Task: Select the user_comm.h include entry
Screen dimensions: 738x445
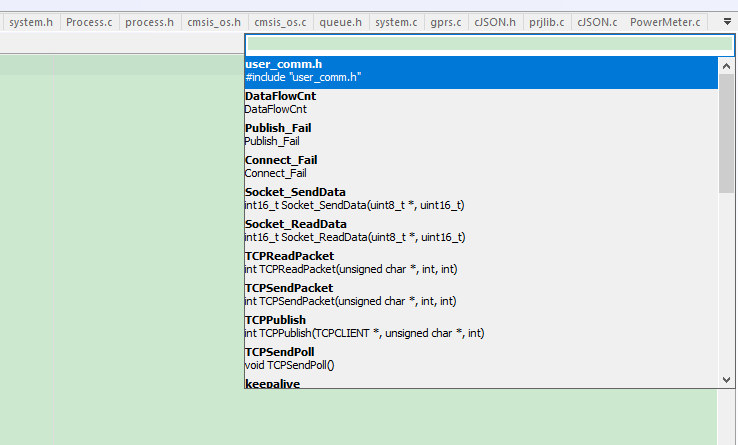Action: pos(481,71)
